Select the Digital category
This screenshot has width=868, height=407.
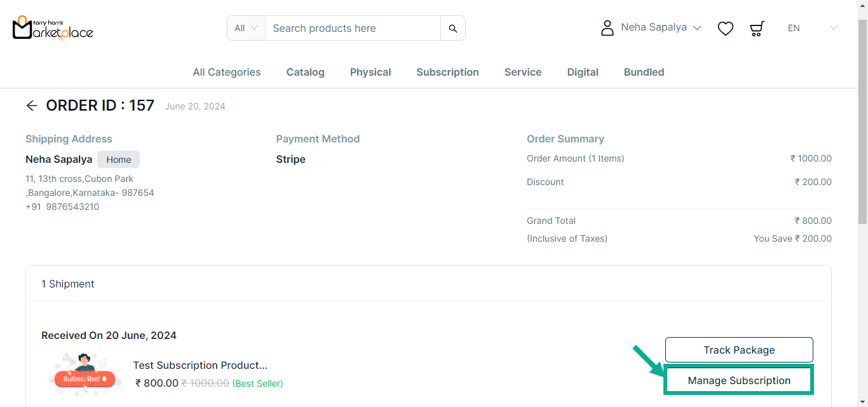pyautogui.click(x=583, y=72)
